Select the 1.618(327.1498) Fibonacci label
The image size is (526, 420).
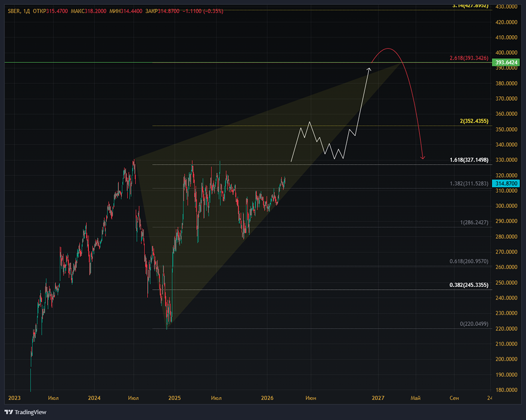pyautogui.click(x=469, y=160)
